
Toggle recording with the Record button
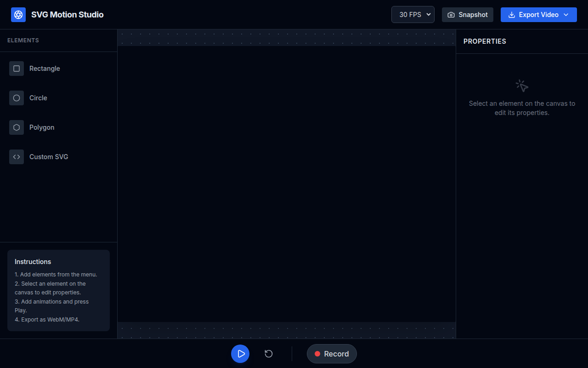[332, 354]
